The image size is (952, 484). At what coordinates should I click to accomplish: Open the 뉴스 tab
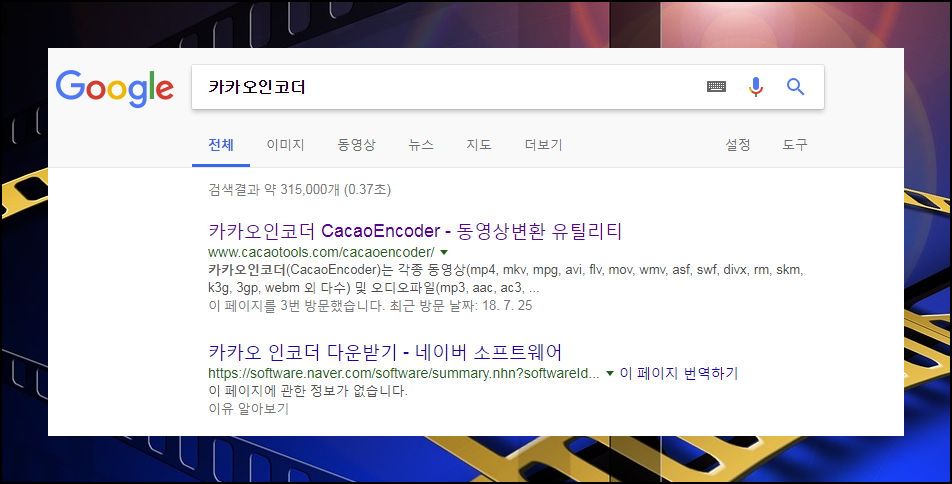[x=421, y=145]
